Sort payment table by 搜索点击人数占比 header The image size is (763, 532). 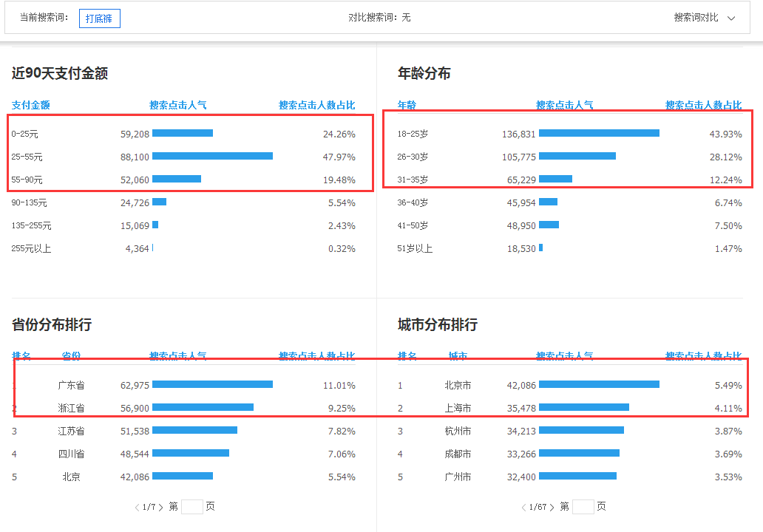click(x=316, y=105)
